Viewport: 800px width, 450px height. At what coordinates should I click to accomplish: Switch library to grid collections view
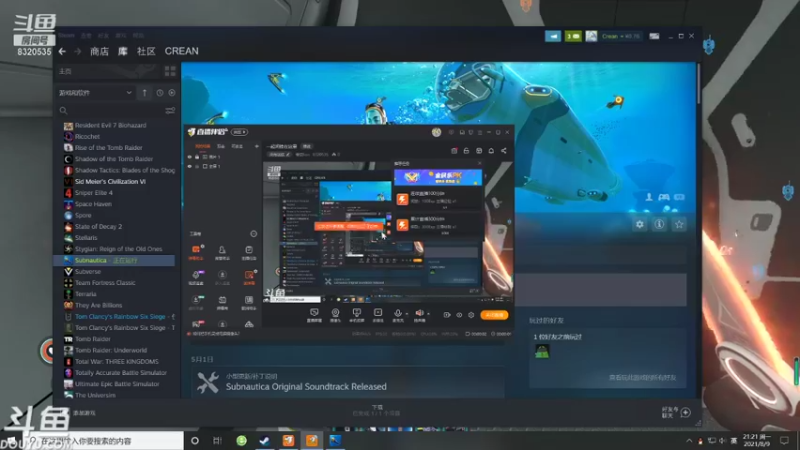pos(170,71)
